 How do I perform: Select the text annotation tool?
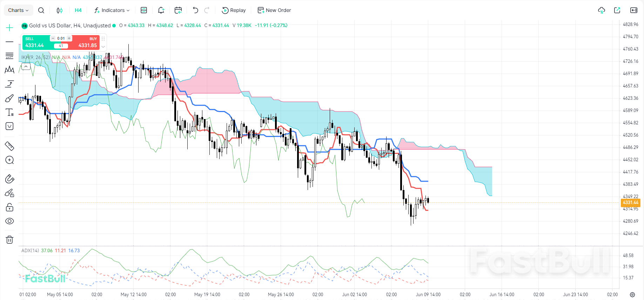(x=9, y=112)
